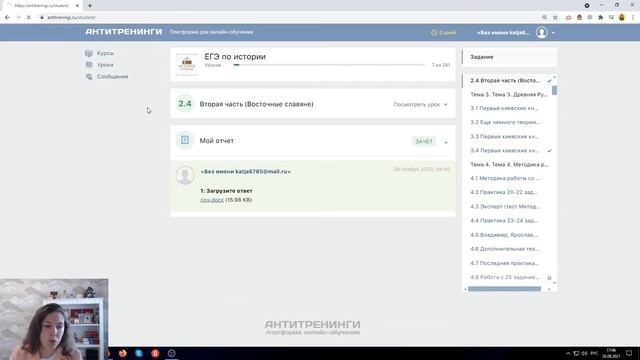Image resolution: width=640 pixels, height=360 pixels.
Task: Click the АНТИТРЕНИНГИ header logo
Action: tap(124, 32)
